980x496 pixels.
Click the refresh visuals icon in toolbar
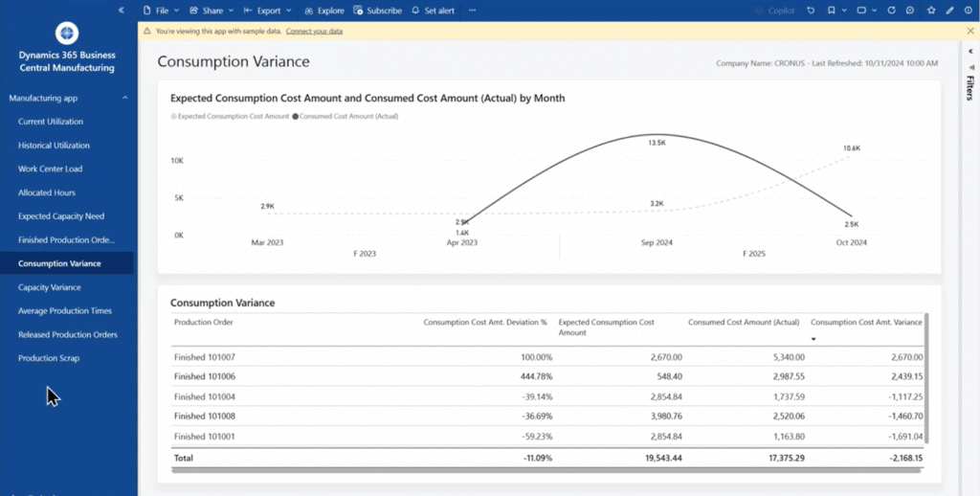tap(892, 11)
